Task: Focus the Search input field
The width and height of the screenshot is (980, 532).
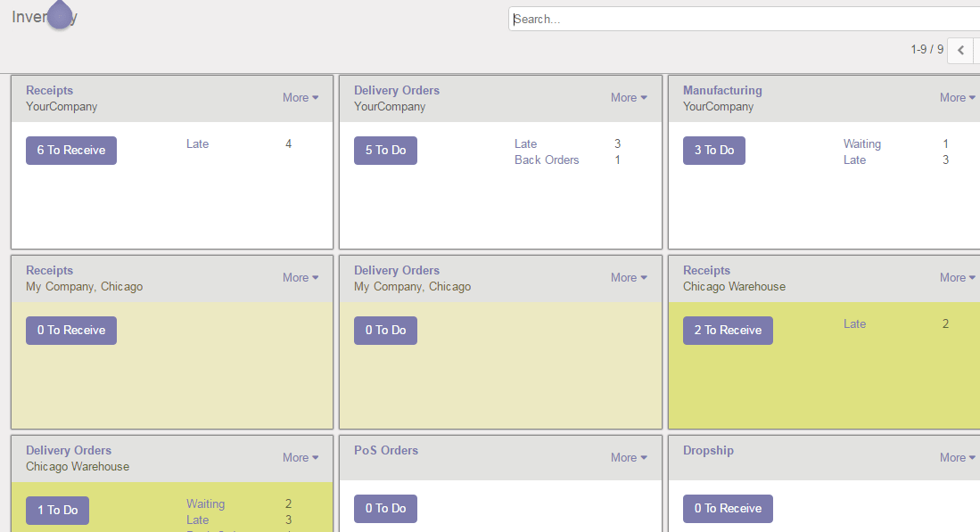Action: click(x=744, y=19)
